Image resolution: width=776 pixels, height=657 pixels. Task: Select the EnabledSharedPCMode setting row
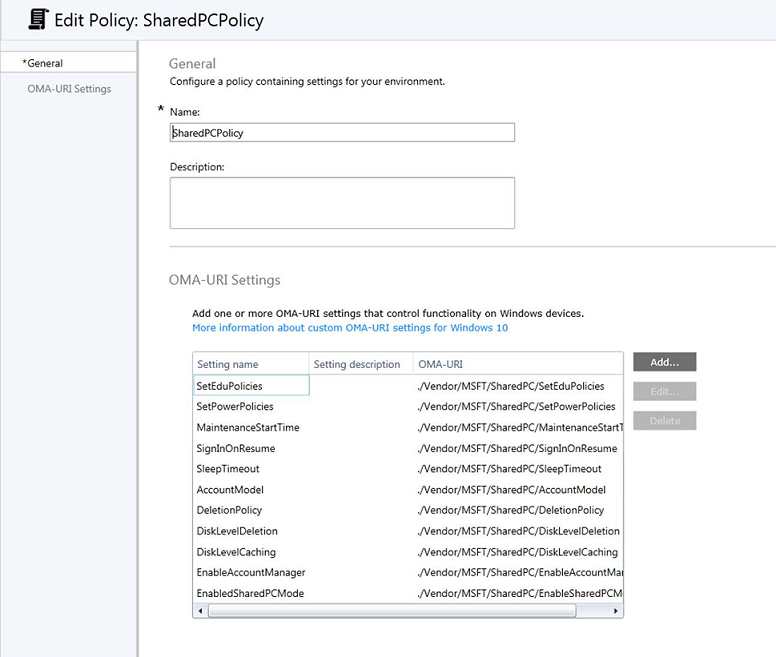tap(250, 593)
